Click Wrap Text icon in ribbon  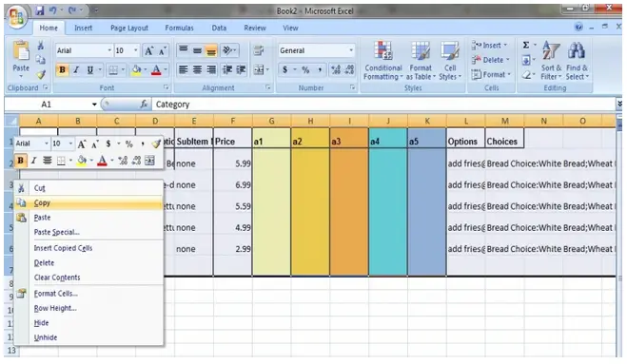pos(259,50)
